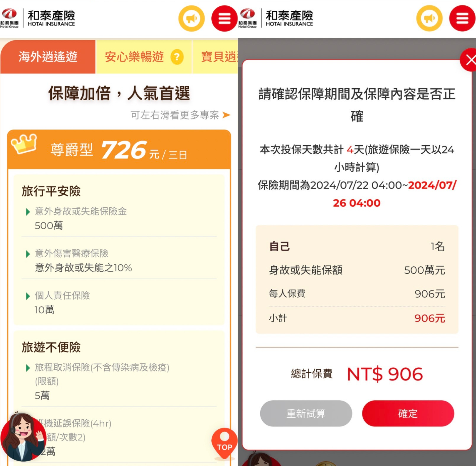The image size is (476, 466).
Task: Close the confirmation dialog with red X
Action: pyautogui.click(x=470, y=60)
